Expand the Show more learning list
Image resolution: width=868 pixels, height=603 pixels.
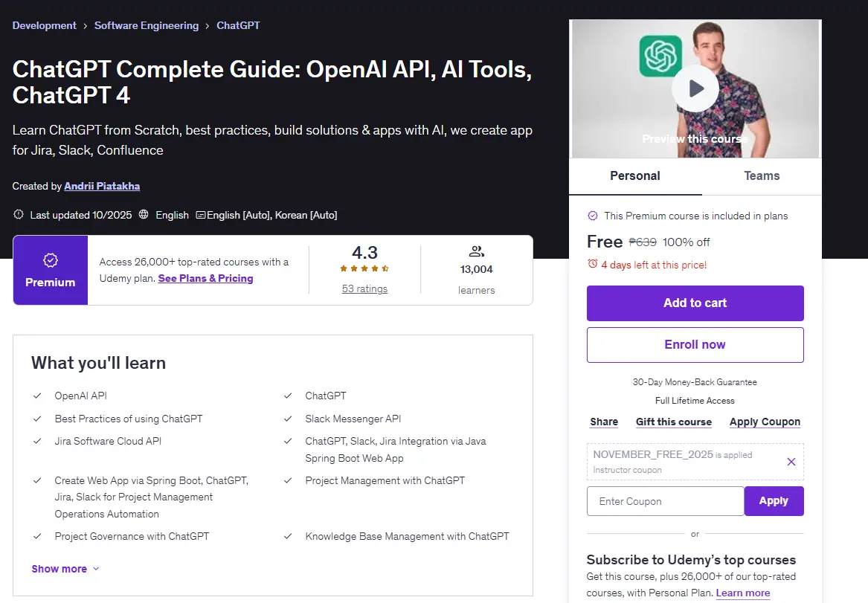65,569
